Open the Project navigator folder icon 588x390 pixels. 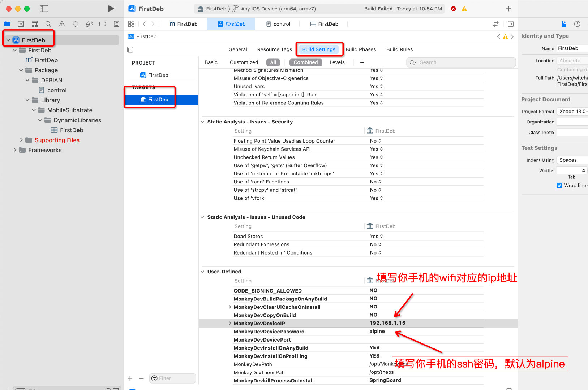coord(7,24)
